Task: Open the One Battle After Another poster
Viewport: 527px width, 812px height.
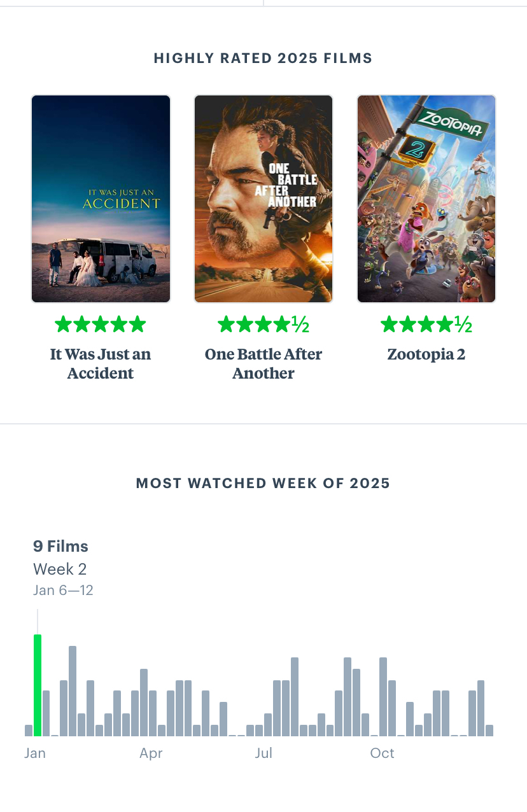Action: (x=263, y=199)
